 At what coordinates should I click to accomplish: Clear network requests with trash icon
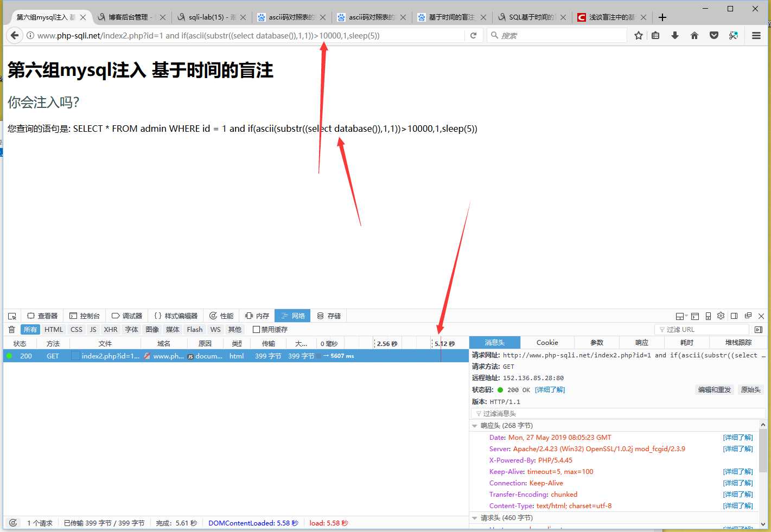tap(12, 329)
